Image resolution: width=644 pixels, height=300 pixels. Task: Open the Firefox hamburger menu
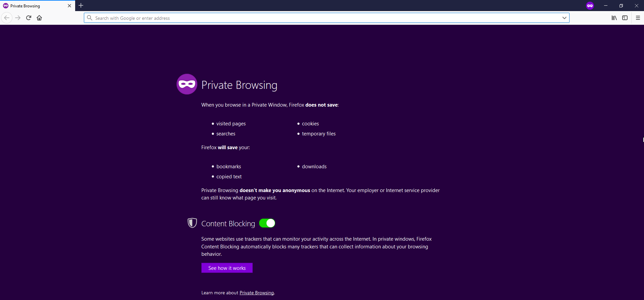[x=638, y=18]
